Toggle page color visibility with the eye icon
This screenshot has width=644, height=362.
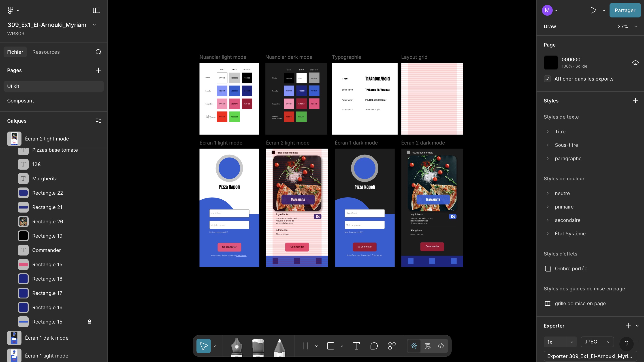pos(635,62)
